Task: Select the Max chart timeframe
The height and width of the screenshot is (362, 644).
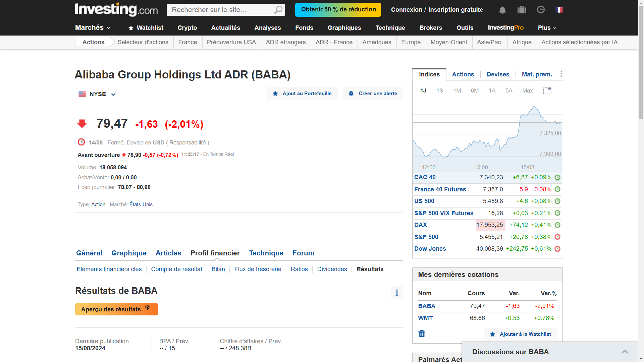Action: (527, 91)
